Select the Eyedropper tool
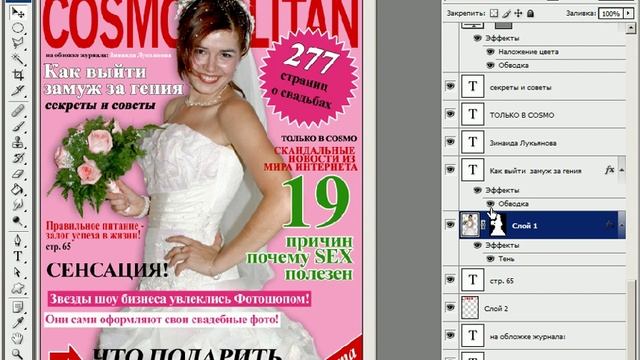The height and width of the screenshot is (360, 640). (x=18, y=323)
